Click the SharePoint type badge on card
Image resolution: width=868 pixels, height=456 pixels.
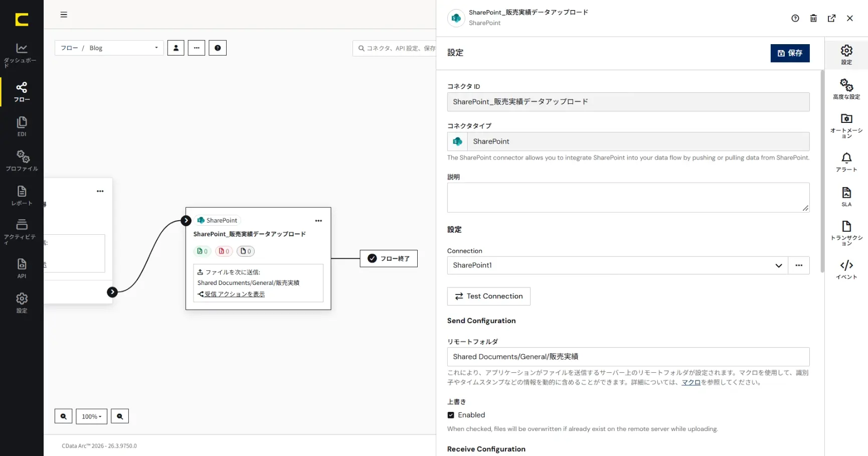point(218,220)
